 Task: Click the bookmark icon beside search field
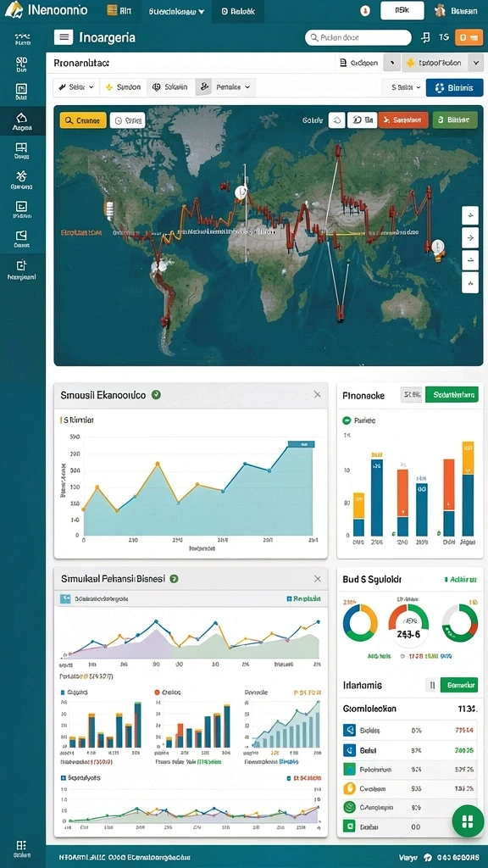point(425,37)
